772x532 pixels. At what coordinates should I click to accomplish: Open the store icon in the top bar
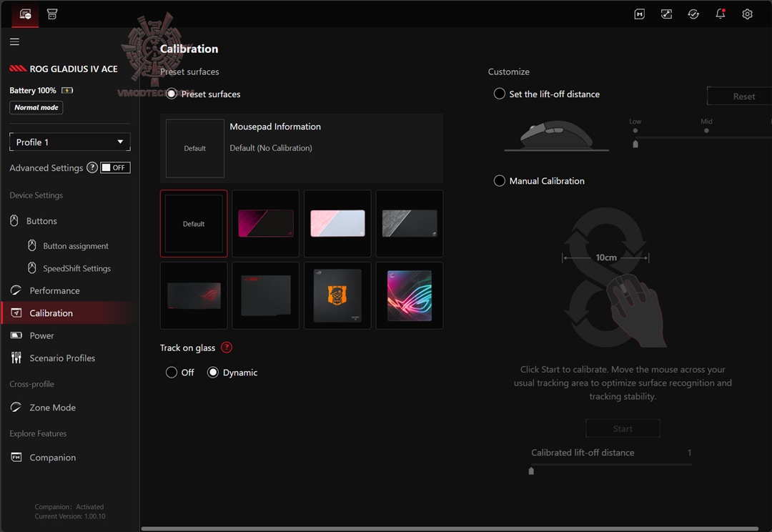[52, 14]
